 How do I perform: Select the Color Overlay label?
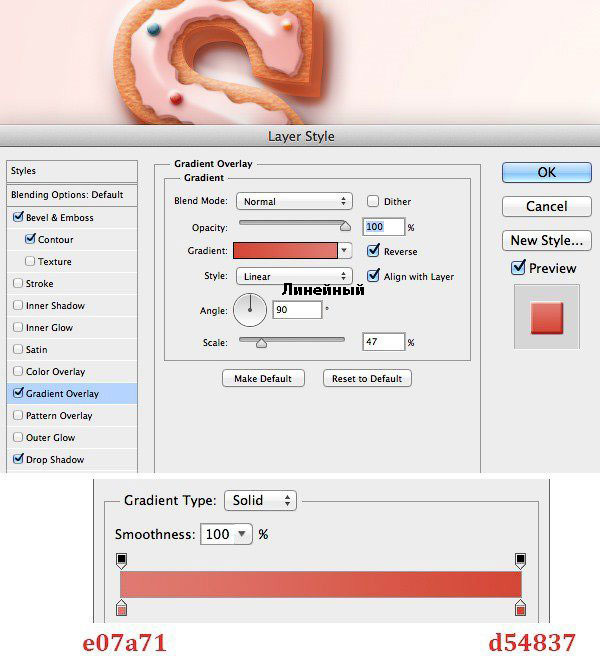[x=55, y=371]
